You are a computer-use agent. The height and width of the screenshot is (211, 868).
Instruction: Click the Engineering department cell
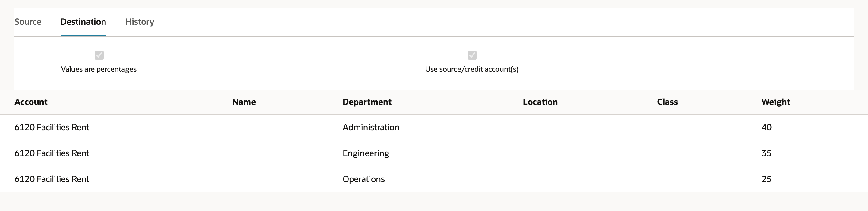(x=366, y=153)
